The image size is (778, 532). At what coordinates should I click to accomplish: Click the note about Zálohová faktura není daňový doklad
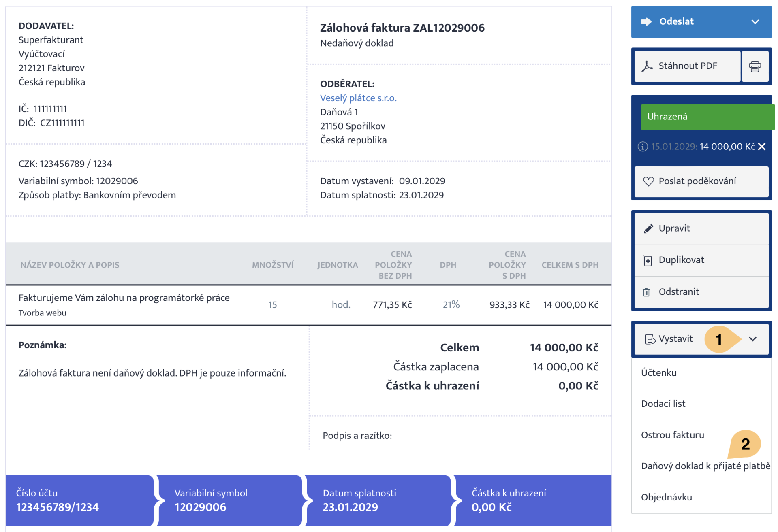(x=152, y=373)
